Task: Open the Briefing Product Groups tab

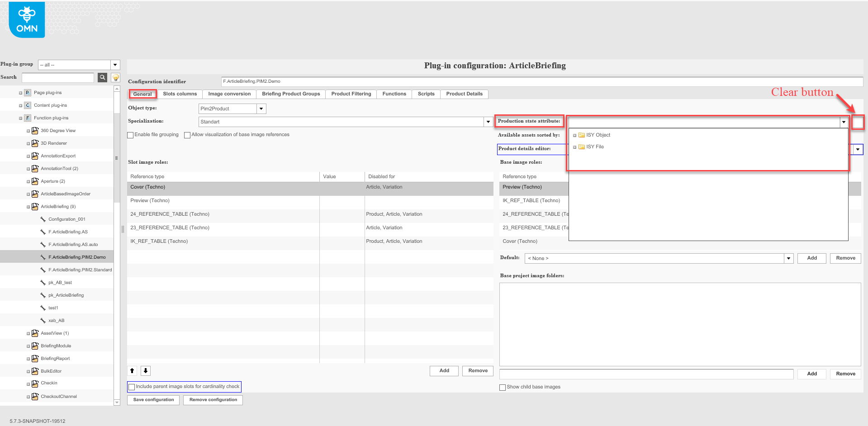Action: pos(290,94)
